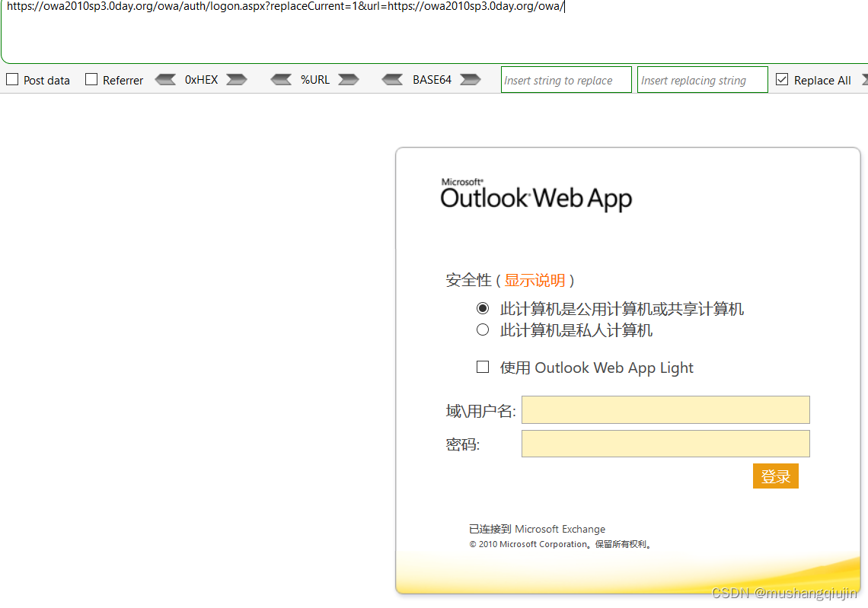This screenshot has height=608, width=868.
Task: Click the '已连接到 Microsoft Exchange' text
Action: pos(537,529)
